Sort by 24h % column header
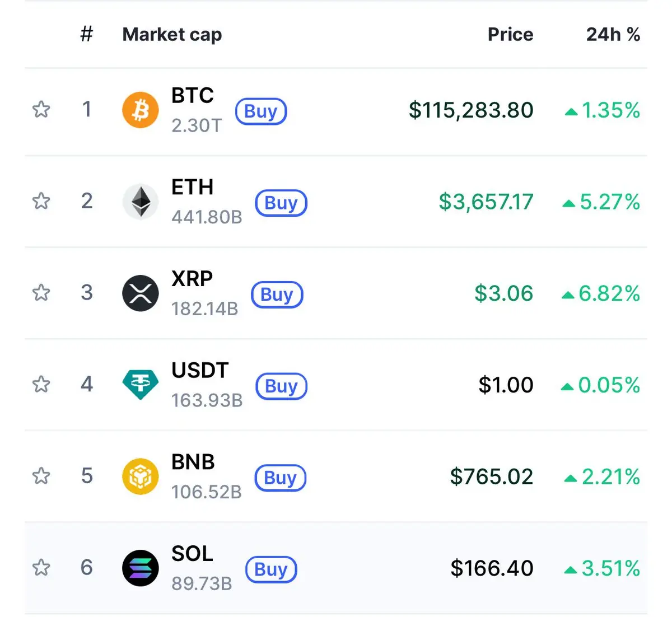The height and width of the screenshot is (617, 672). (x=613, y=34)
